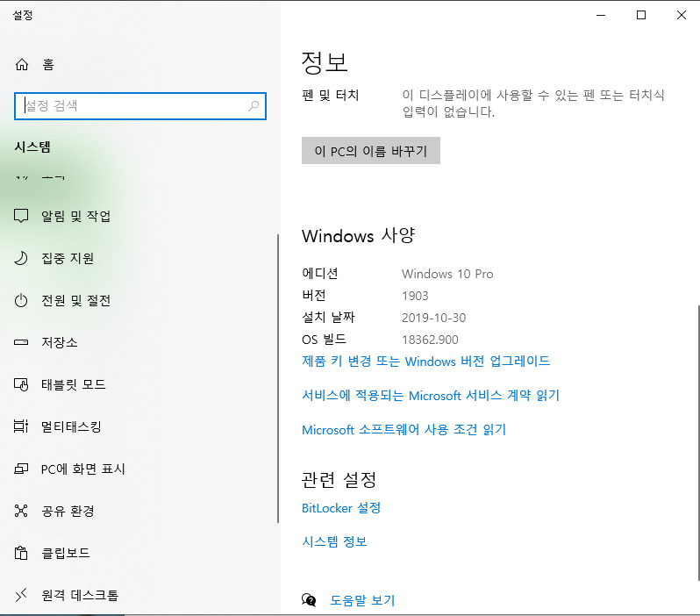Open the 시스템 정보 link

[334, 541]
